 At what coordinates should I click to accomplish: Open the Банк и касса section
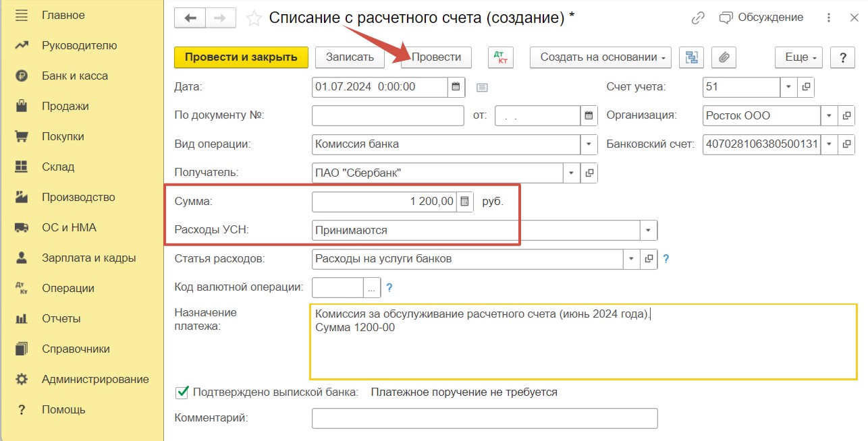click(74, 76)
